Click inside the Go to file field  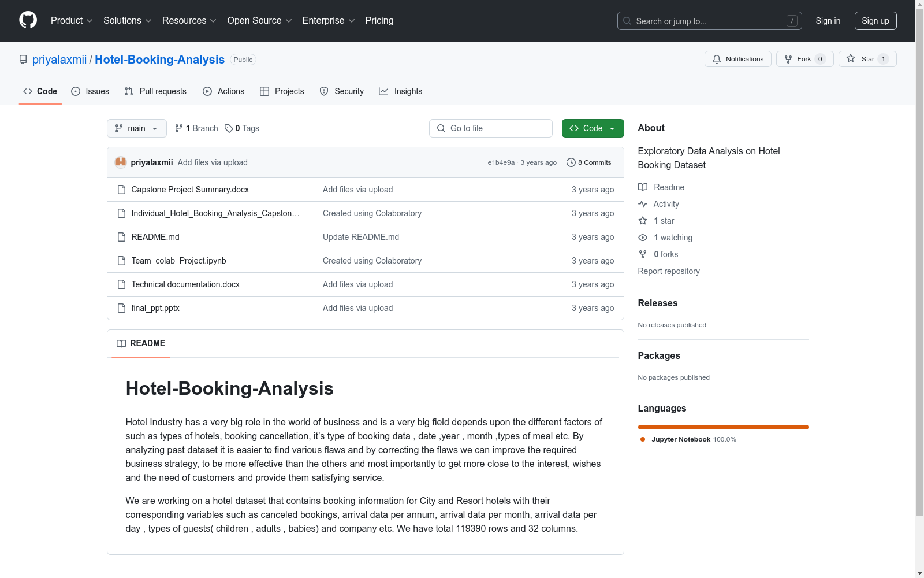(x=491, y=128)
